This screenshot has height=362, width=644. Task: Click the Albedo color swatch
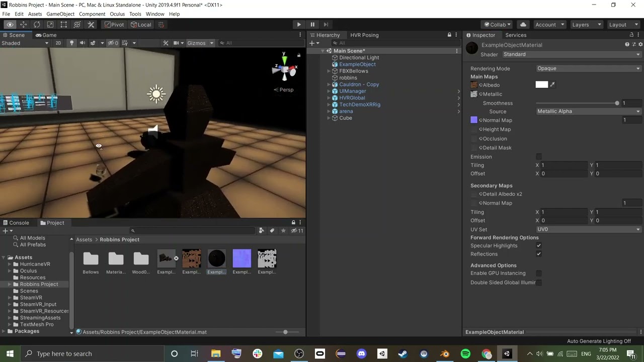point(542,85)
